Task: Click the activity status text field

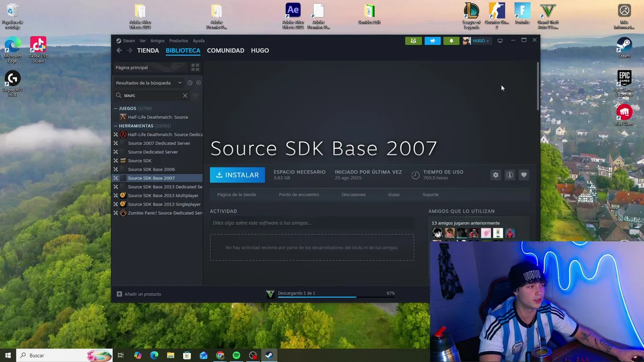Action: (312, 223)
